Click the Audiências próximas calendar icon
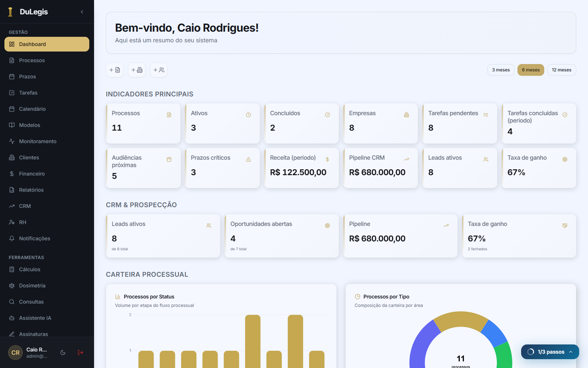 click(x=169, y=159)
